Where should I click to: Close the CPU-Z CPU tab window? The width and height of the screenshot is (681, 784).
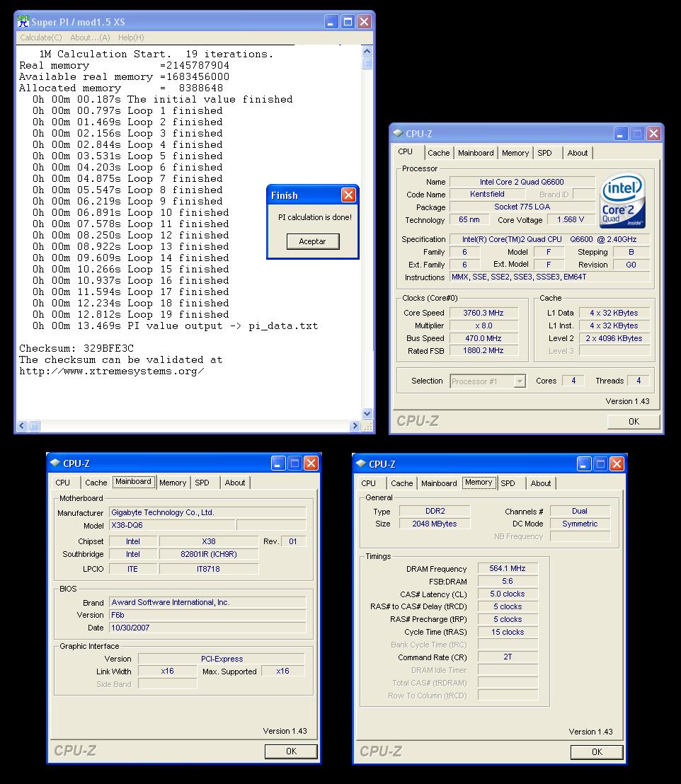click(653, 134)
